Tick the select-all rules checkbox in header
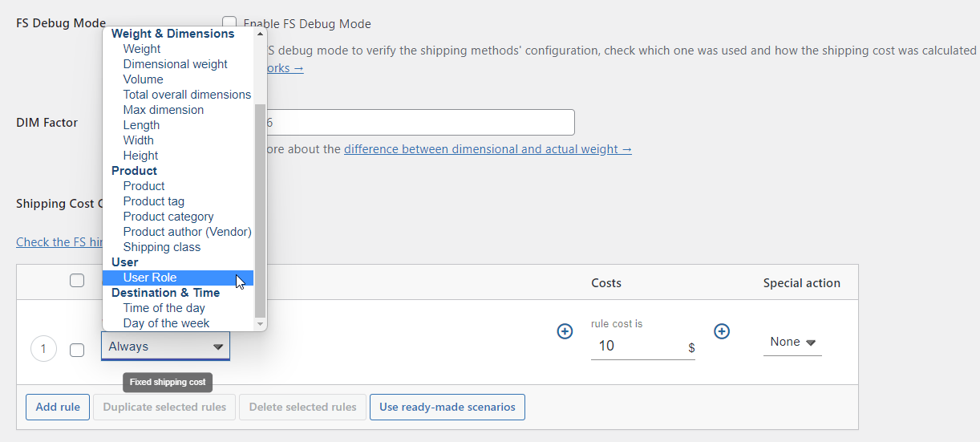The height and width of the screenshot is (442, 980). (x=77, y=281)
